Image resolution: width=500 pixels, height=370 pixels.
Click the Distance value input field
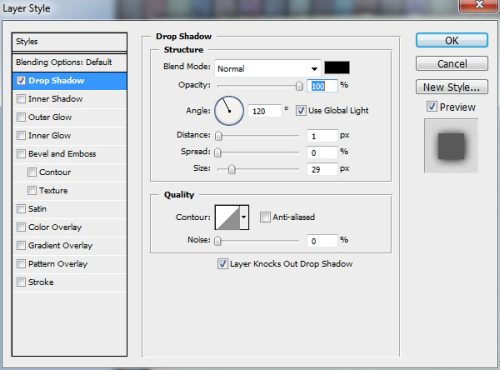(322, 136)
